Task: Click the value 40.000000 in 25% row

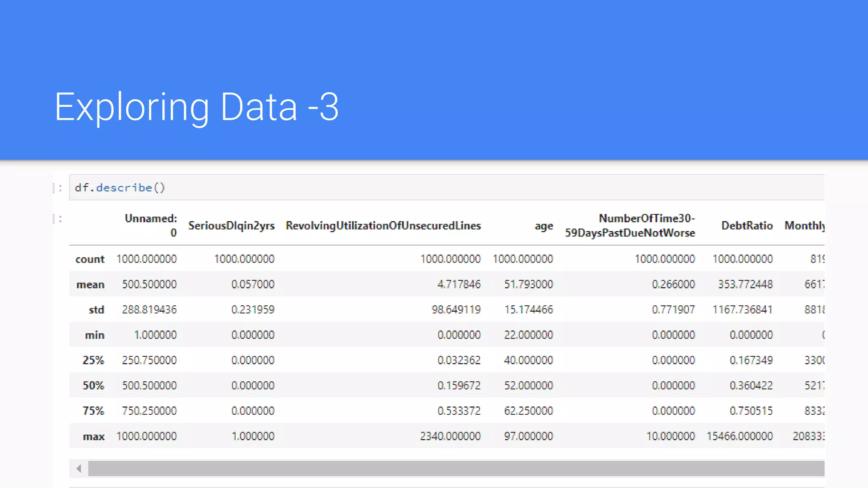Action: pos(529,360)
